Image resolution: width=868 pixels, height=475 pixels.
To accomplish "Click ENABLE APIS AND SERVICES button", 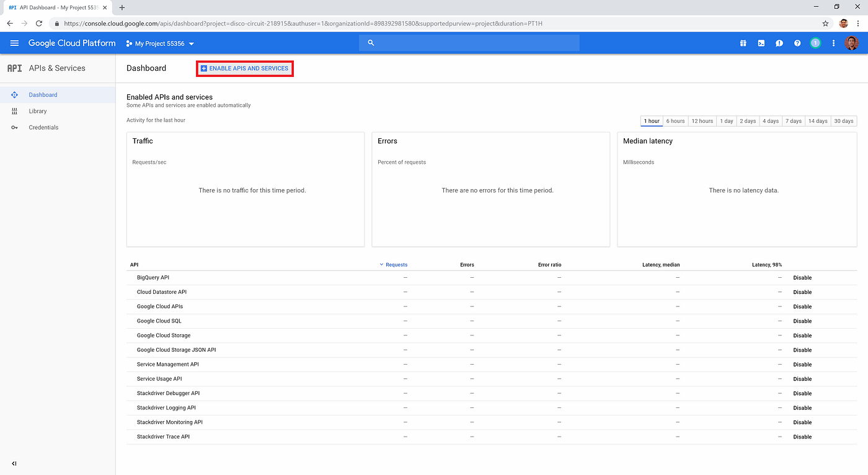I will pyautogui.click(x=244, y=68).
